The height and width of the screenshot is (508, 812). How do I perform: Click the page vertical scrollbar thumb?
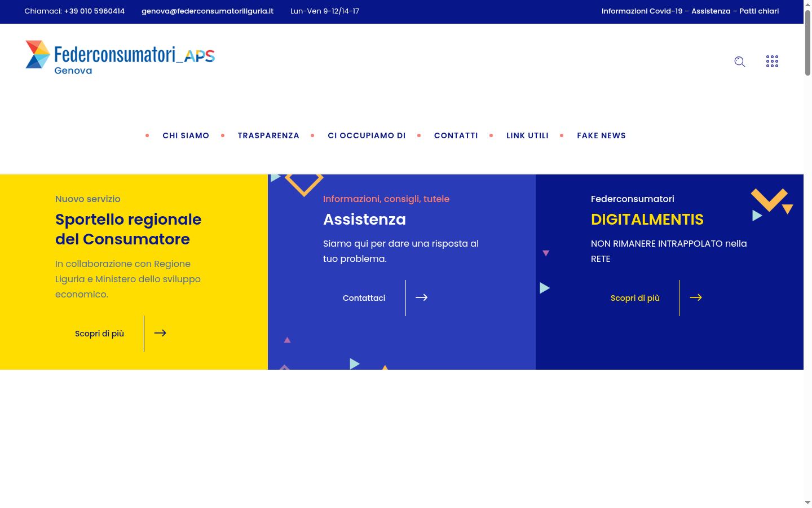(807, 42)
